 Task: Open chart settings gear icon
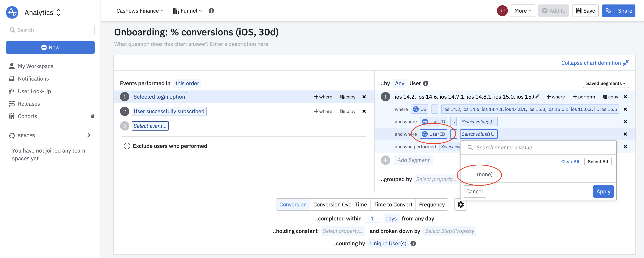coord(460,204)
